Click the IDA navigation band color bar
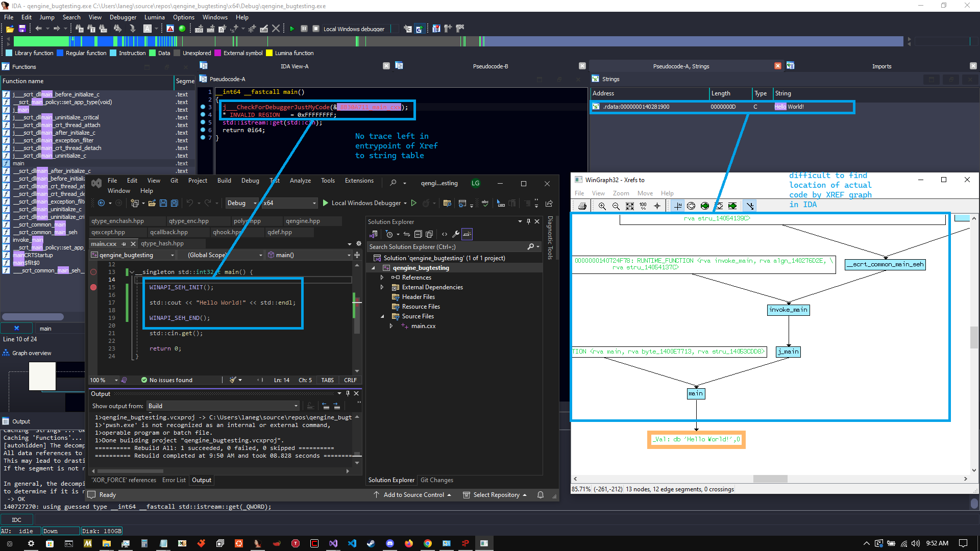 point(306,41)
